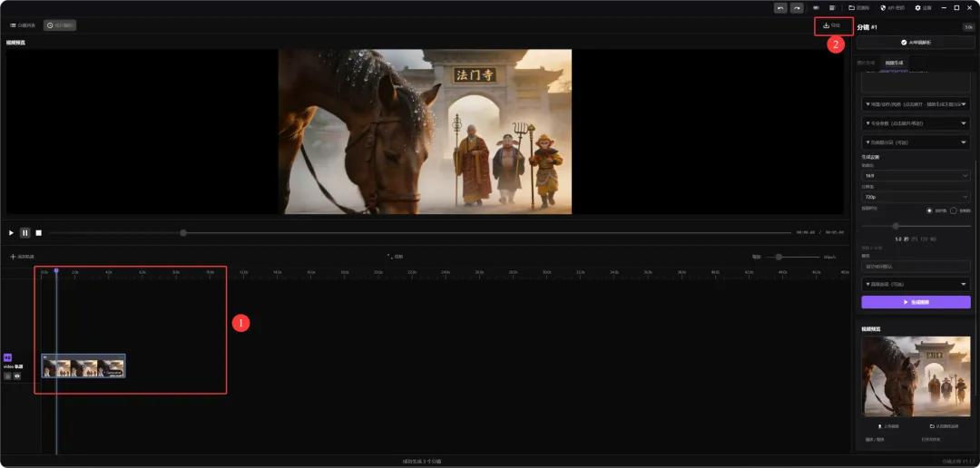Screen dimensions: 980x468
Task: Click the redo arrow icon
Action: point(797,8)
